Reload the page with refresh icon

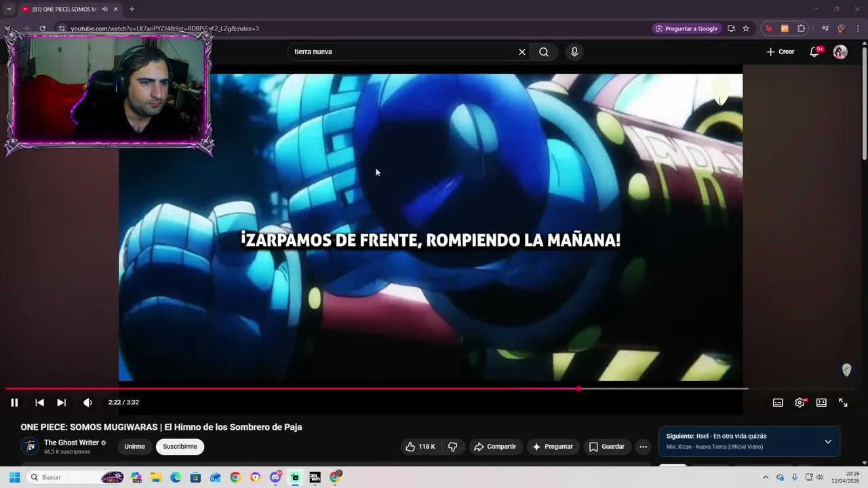(x=42, y=28)
